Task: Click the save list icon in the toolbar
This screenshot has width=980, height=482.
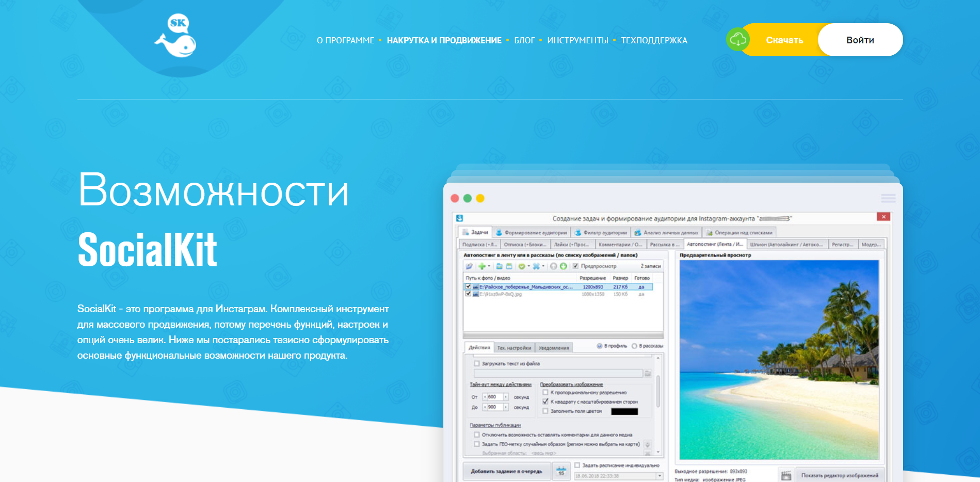Action: [x=509, y=266]
